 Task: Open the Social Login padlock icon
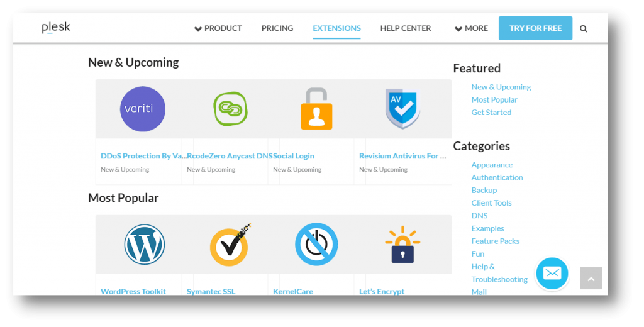pyautogui.click(x=316, y=109)
